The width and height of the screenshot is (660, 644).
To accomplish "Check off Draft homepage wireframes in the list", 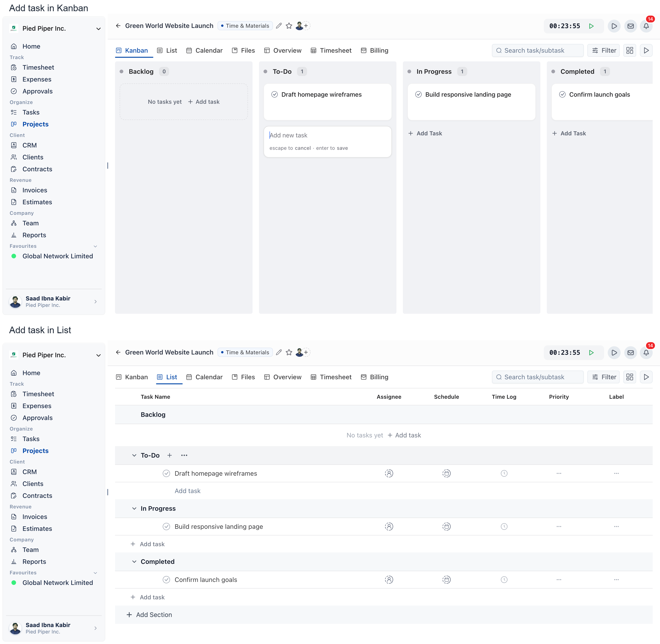I will click(166, 474).
